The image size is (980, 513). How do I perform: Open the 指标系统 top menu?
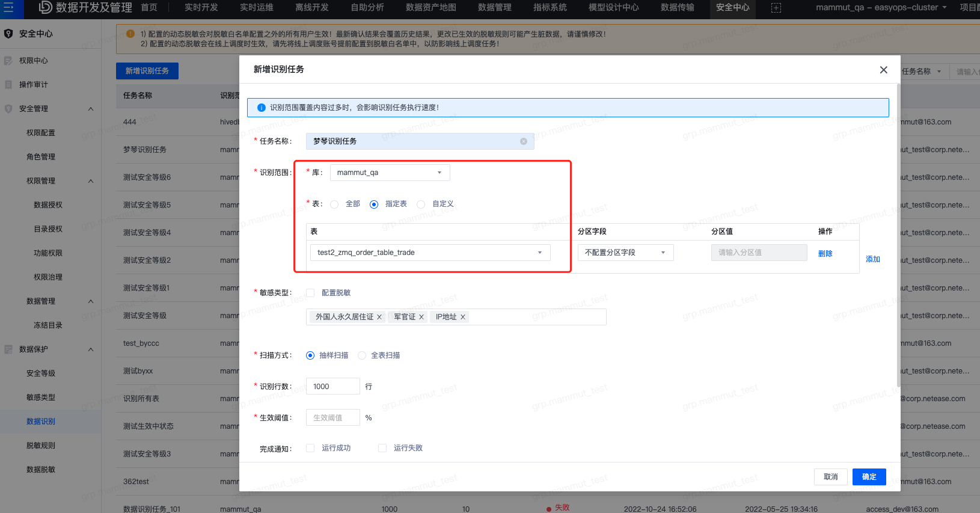pos(550,7)
